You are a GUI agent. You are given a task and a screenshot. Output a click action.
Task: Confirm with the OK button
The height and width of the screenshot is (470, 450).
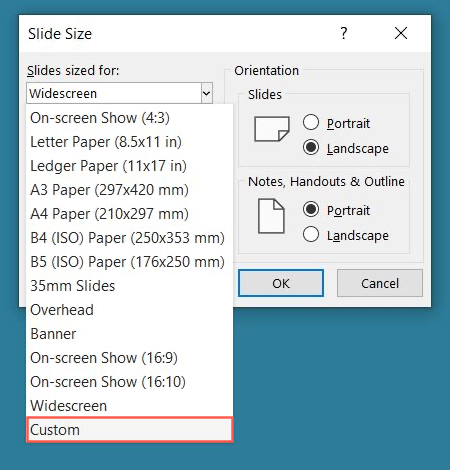coord(281,283)
